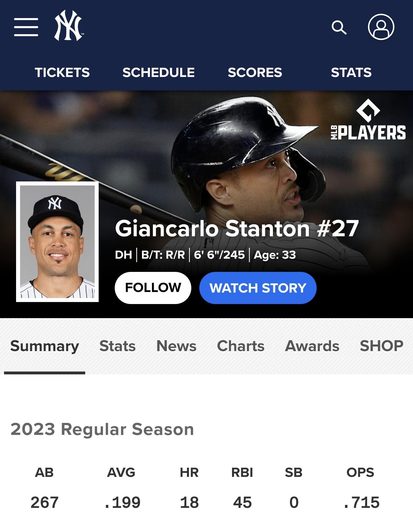Viewport: 413px width, 532px height.
Task: Open the Stats item in top navigation
Action: coord(351,72)
